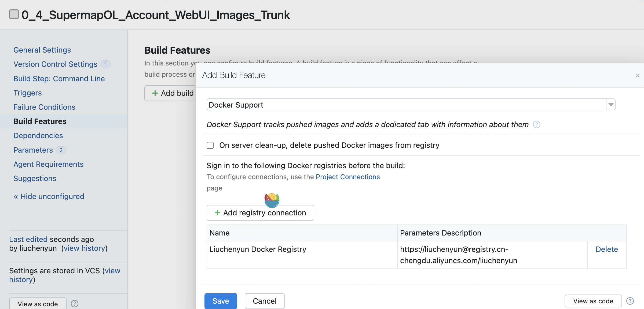Enable delete pushed Docker images on clean-up
This screenshot has width=644, height=309.
[210, 145]
